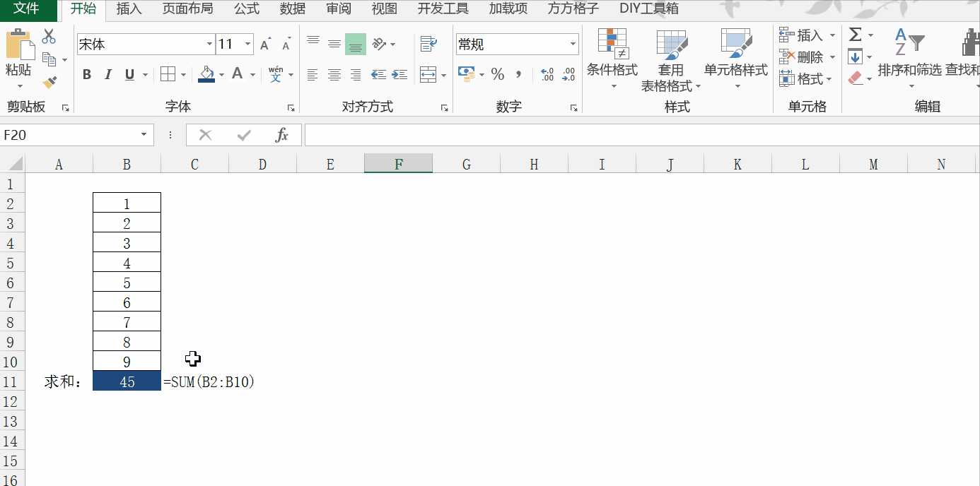Click the 格式 format cells button
Screen dimensions: 980x486
click(807, 78)
